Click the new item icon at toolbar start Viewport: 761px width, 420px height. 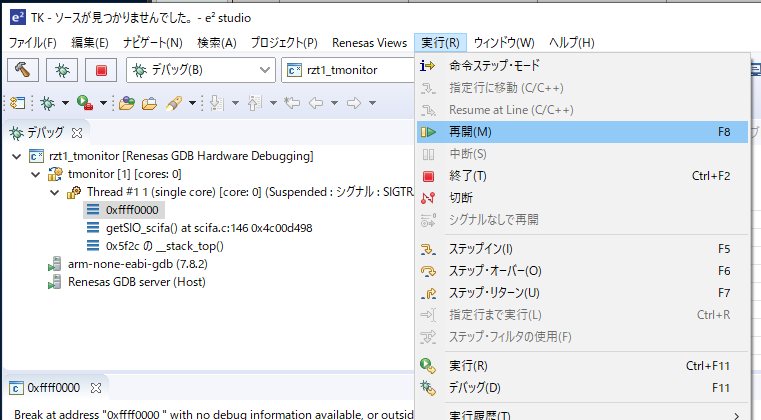[17, 103]
